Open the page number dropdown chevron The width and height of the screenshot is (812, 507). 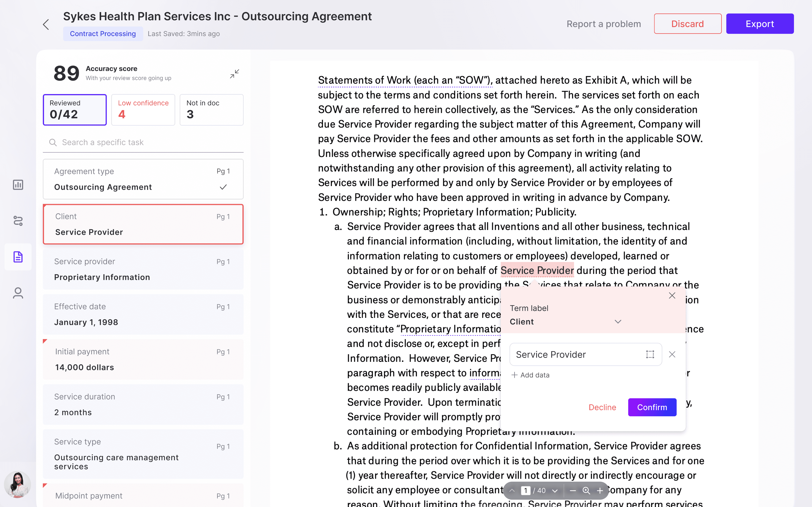click(x=555, y=491)
